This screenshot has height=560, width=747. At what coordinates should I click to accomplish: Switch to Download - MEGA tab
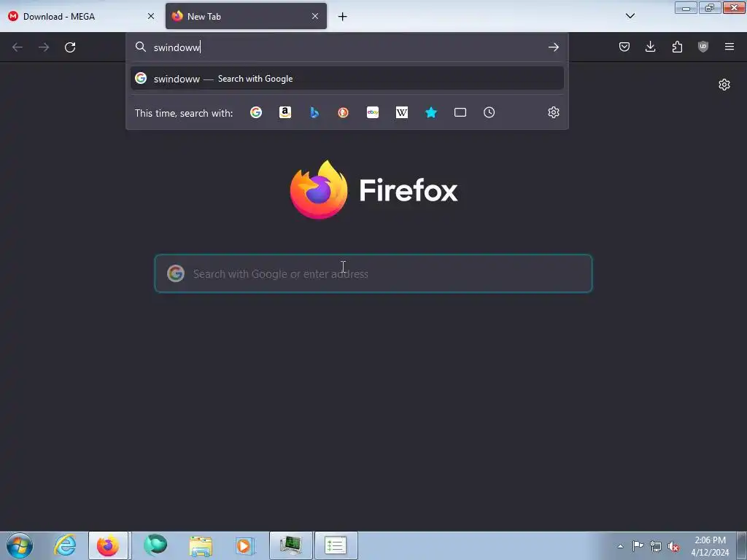click(x=81, y=16)
